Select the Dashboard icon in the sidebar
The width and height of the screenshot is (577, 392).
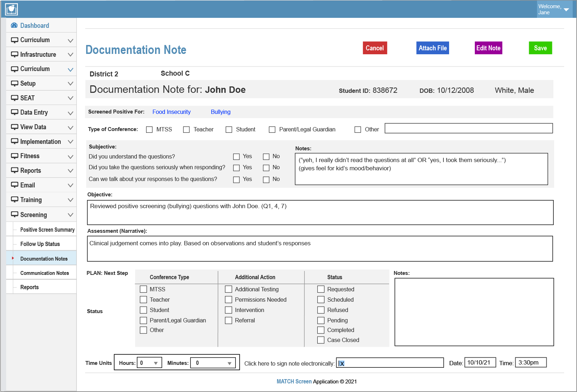pos(14,25)
